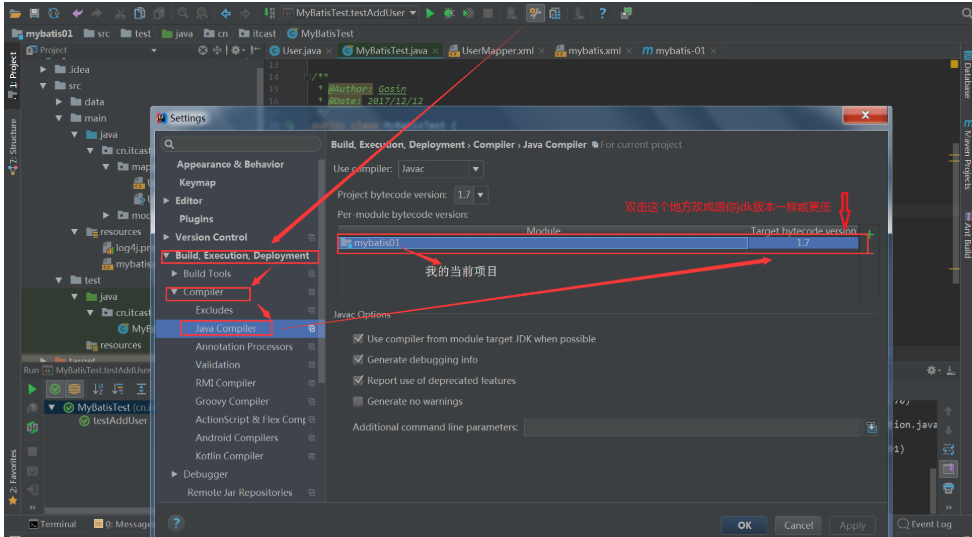Click the Cancel button in Settings
This screenshot has width=972, height=537.
click(798, 525)
